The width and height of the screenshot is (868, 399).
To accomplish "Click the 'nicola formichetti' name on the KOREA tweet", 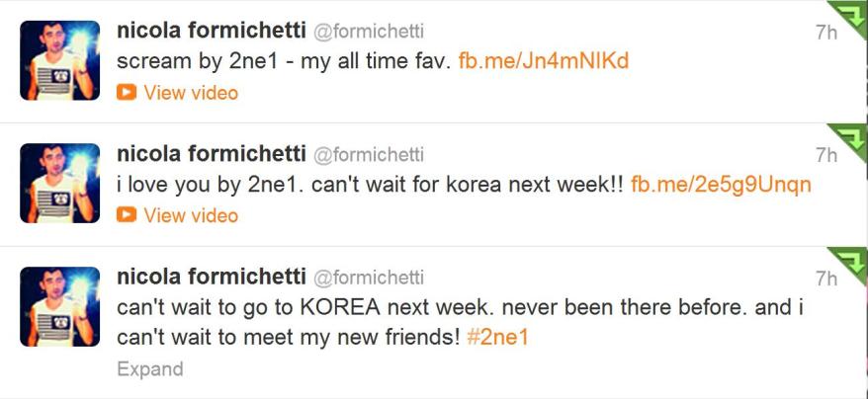I will pos(211,278).
